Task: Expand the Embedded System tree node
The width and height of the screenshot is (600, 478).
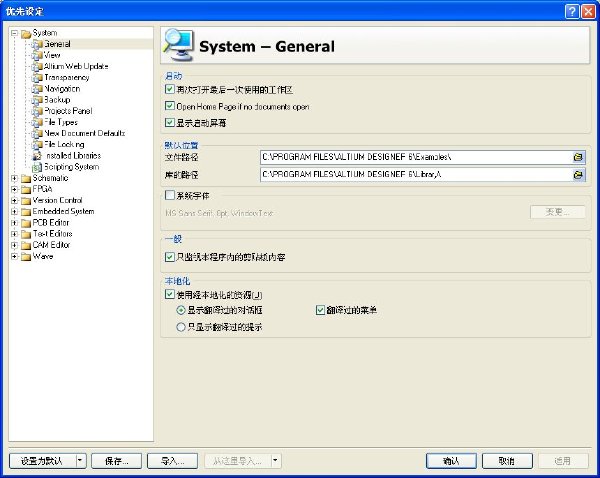Action: click(15, 211)
